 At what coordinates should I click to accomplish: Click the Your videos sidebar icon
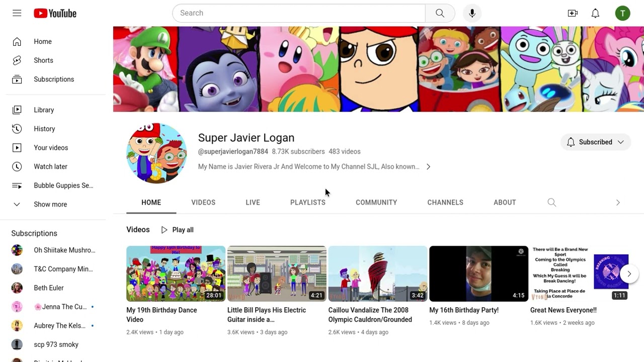[17, 148]
